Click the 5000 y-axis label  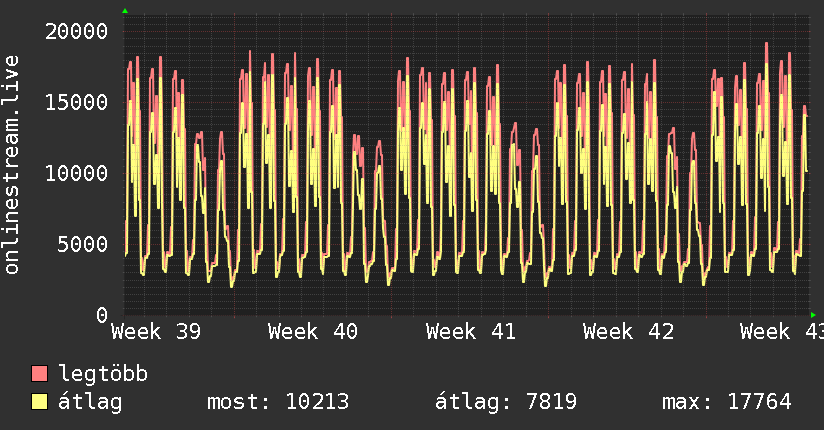[x=83, y=244]
